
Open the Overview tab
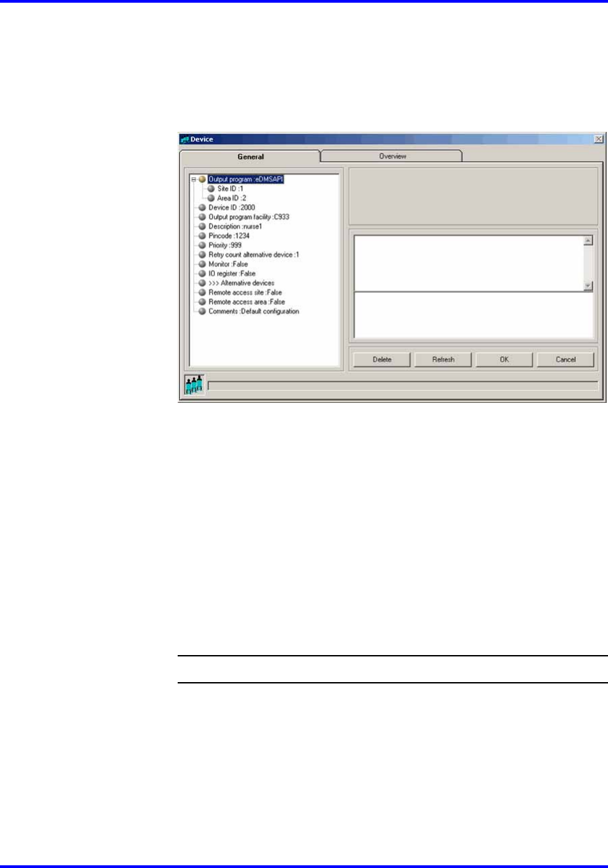392,156
